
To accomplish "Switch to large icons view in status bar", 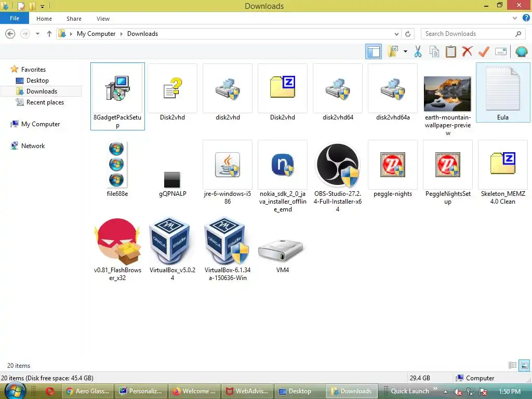I will [x=524, y=365].
